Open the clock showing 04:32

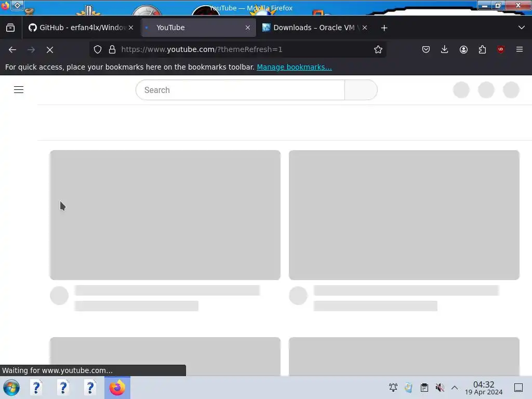click(x=484, y=388)
